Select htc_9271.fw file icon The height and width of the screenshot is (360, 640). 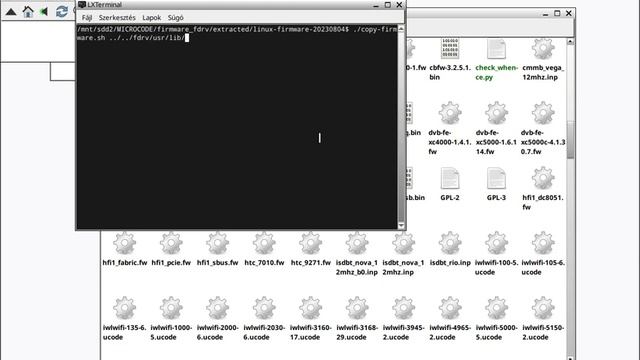click(311, 243)
